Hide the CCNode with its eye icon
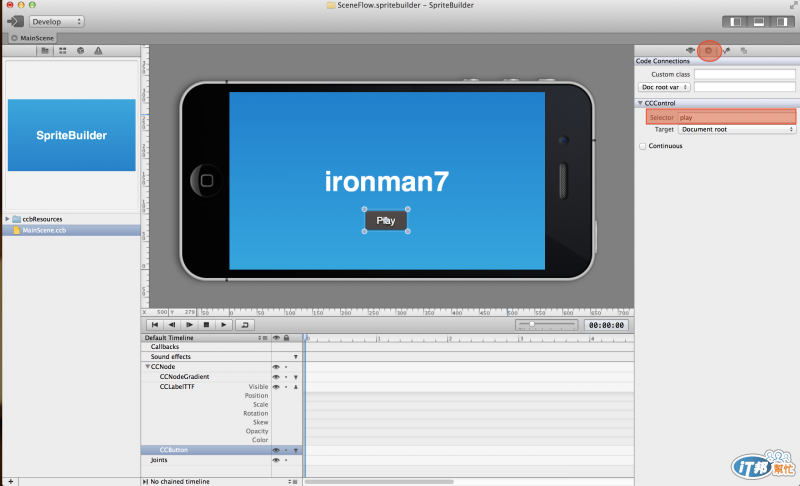The width and height of the screenshot is (800, 486). click(276, 367)
